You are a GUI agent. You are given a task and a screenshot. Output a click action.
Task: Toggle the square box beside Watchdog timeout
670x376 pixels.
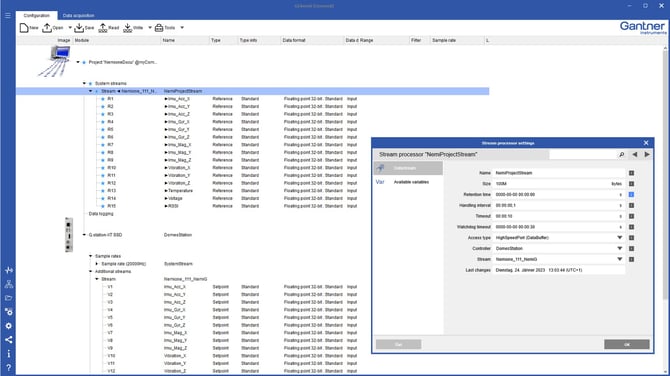tap(631, 227)
